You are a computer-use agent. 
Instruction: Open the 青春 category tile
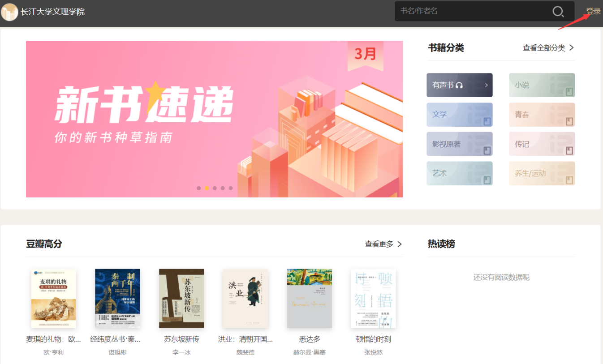click(542, 115)
